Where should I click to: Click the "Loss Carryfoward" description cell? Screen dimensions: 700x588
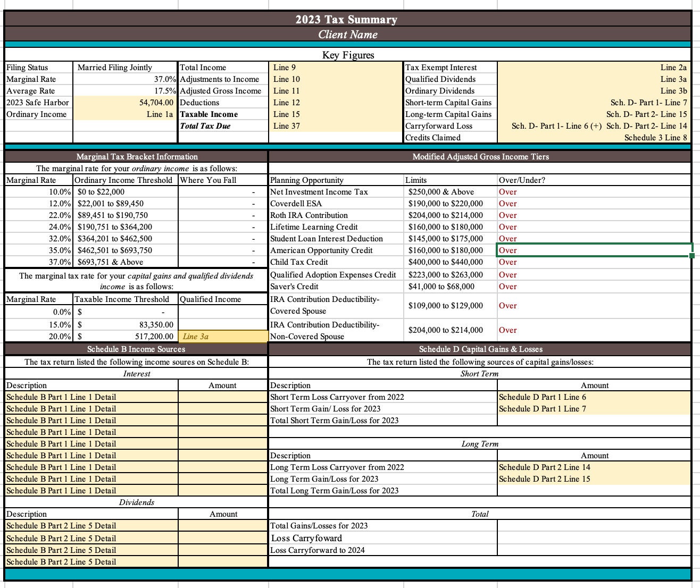tap(383, 538)
